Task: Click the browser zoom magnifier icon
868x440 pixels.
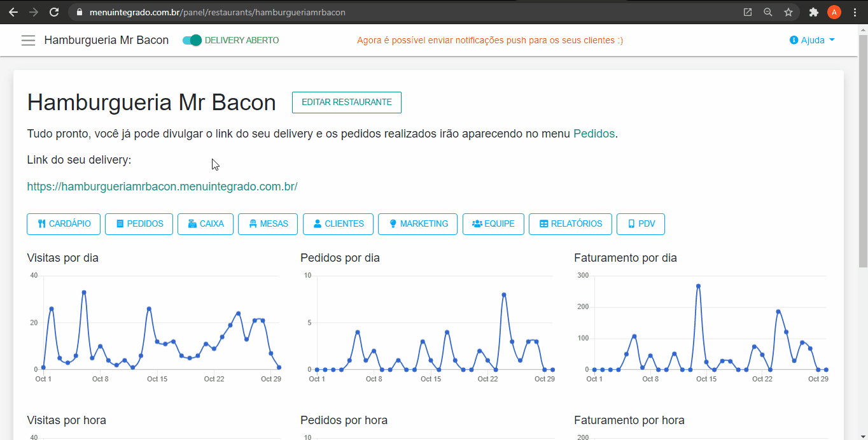Action: pos(768,12)
